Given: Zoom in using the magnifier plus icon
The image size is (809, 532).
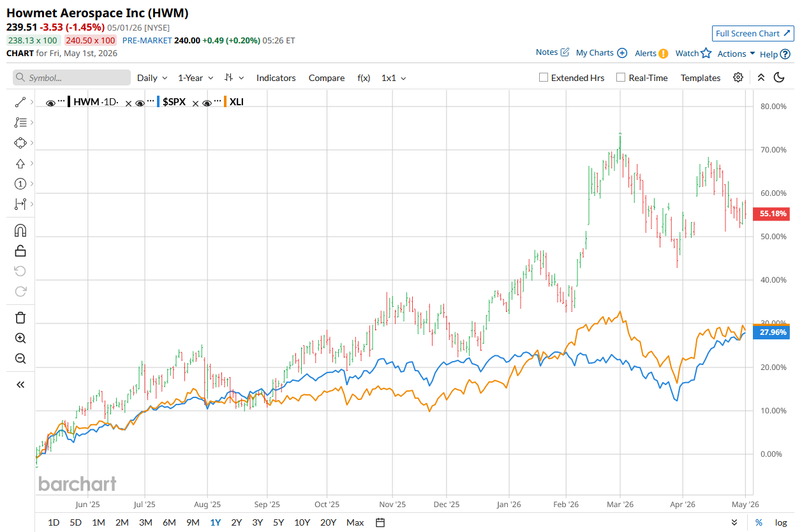Looking at the screenshot, I should [20, 338].
